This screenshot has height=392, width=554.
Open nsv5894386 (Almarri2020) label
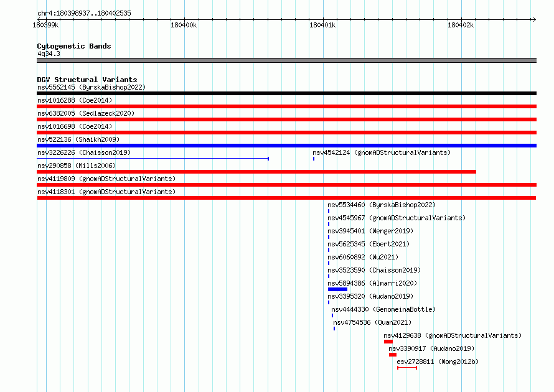(x=372, y=283)
